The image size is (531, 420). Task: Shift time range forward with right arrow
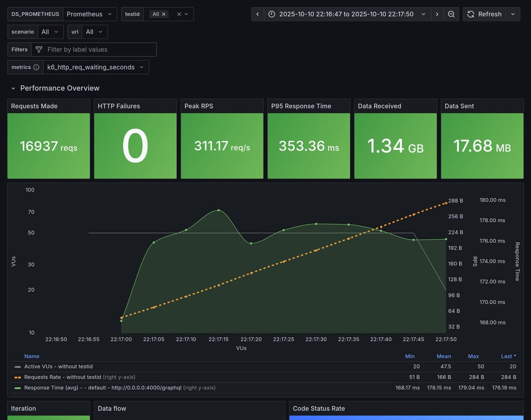[x=437, y=14]
